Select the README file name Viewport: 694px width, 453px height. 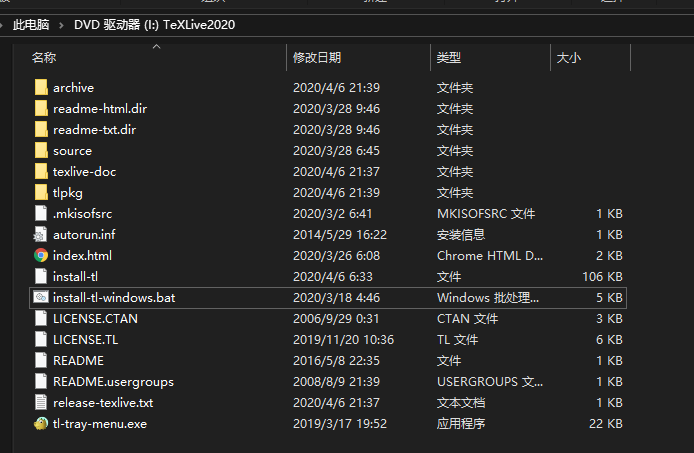coord(78,360)
